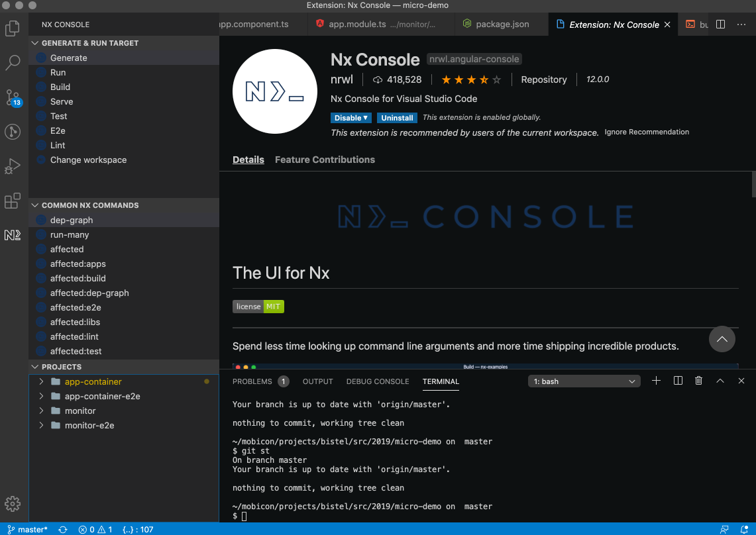Run the run-many command
Screen dimensions: 756x535
(x=123, y=235)
